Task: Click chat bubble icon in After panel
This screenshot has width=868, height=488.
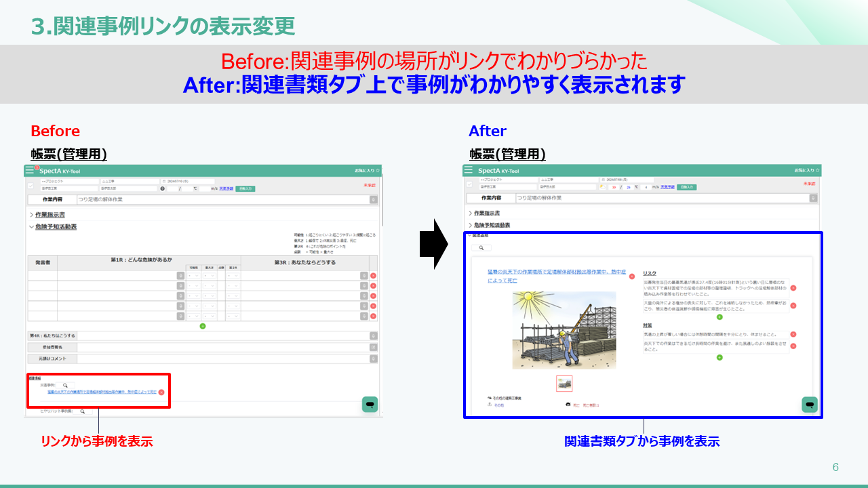Action: 810,405
